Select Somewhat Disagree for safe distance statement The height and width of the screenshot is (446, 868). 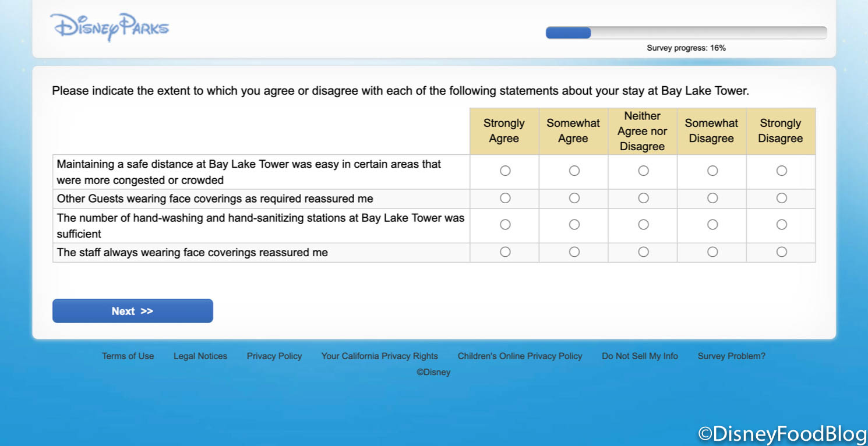[712, 171]
